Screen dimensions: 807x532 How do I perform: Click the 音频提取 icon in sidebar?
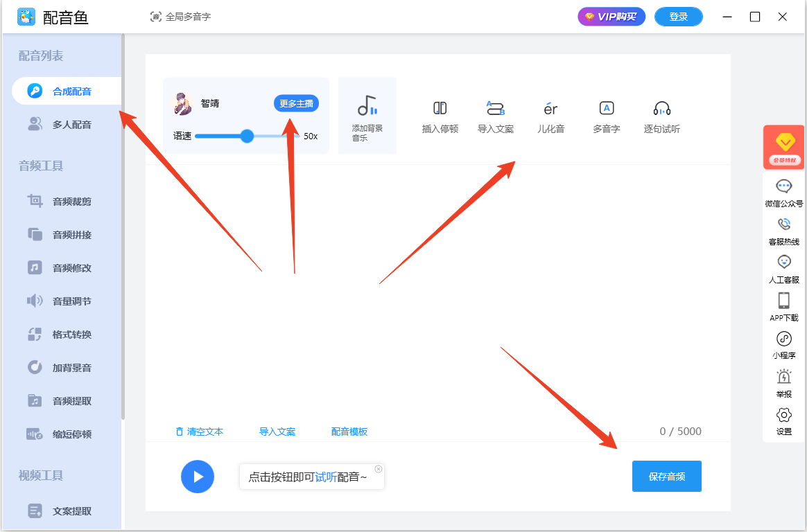35,400
